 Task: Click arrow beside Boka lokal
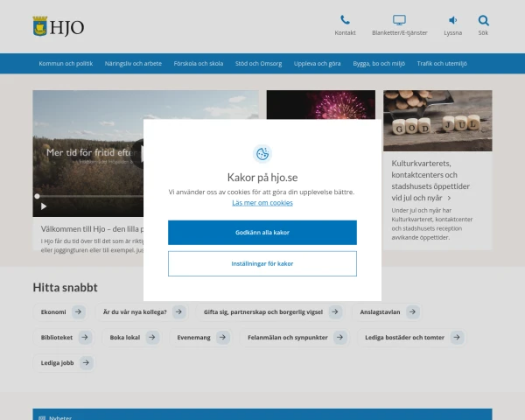[x=152, y=337]
